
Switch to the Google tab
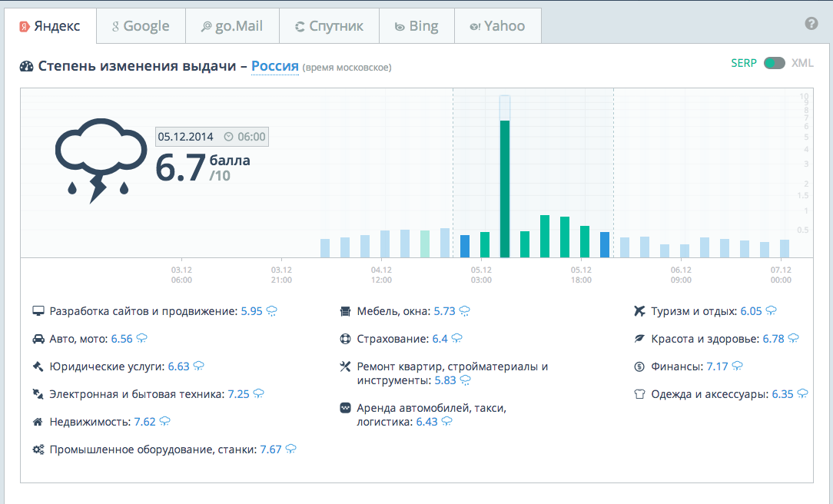point(141,26)
